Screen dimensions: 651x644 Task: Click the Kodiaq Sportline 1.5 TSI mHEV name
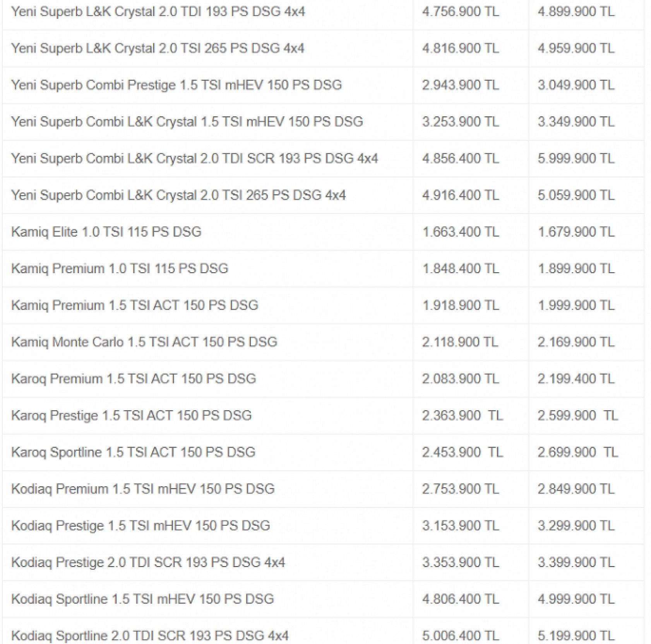pyautogui.click(x=142, y=600)
